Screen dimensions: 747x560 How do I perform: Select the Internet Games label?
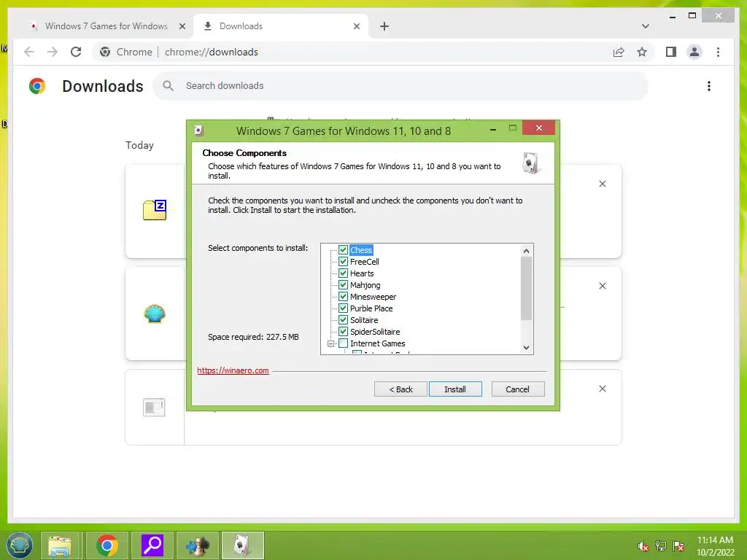(x=377, y=343)
